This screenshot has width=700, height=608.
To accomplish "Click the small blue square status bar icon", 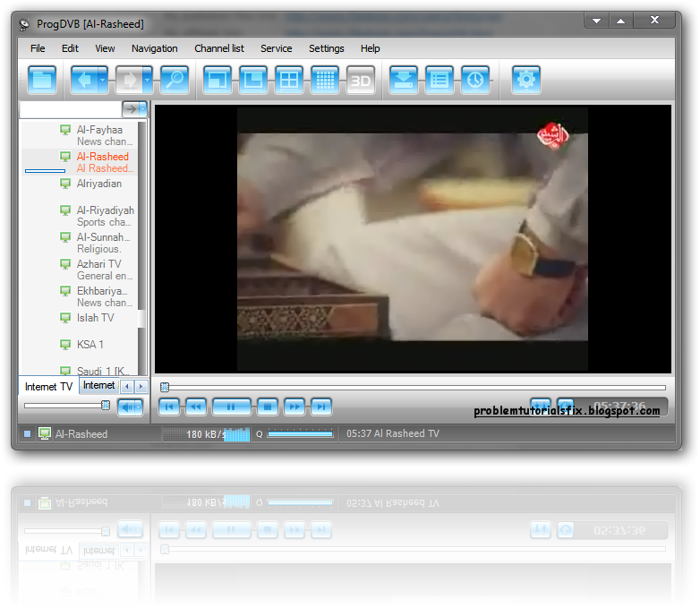I will pyautogui.click(x=27, y=433).
